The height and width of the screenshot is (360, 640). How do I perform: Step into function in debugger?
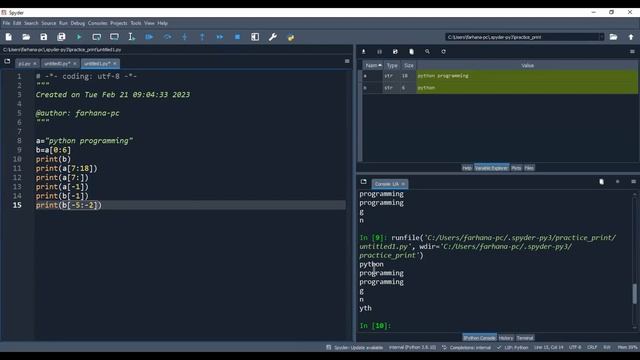tap(184, 37)
